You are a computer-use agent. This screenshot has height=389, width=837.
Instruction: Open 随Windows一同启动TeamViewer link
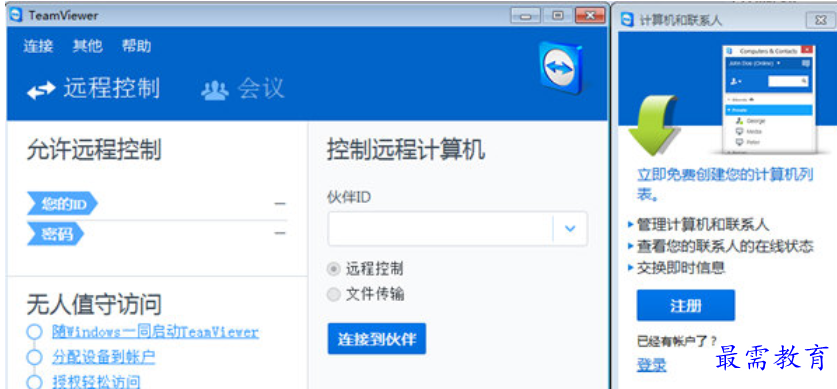pos(155,332)
